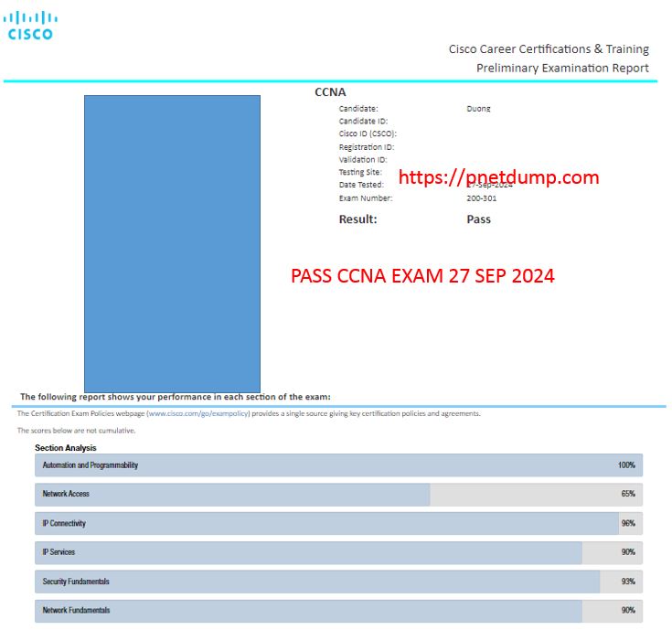Image resolution: width=672 pixels, height=630 pixels.
Task: Click the 65% Network Access percentage
Action: point(627,495)
